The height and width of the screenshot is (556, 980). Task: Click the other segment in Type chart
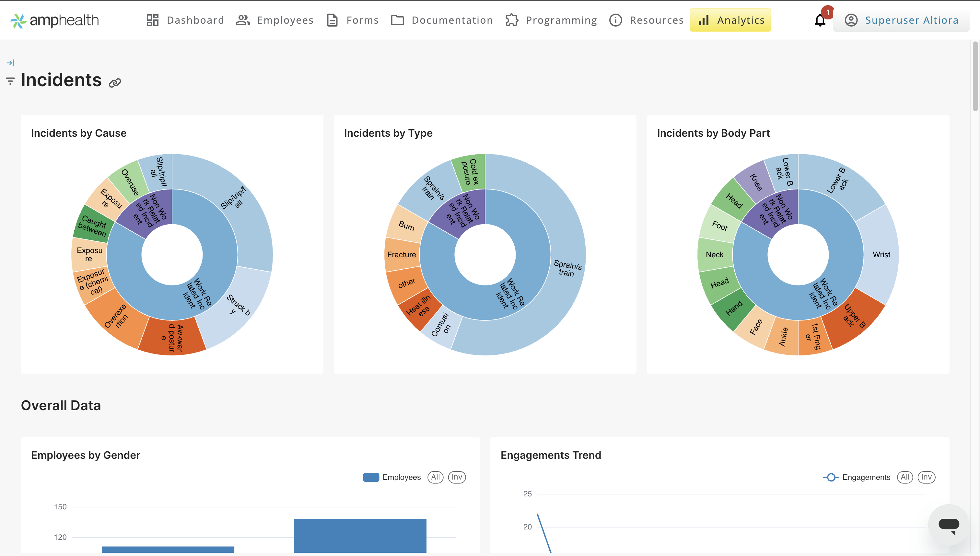point(406,283)
